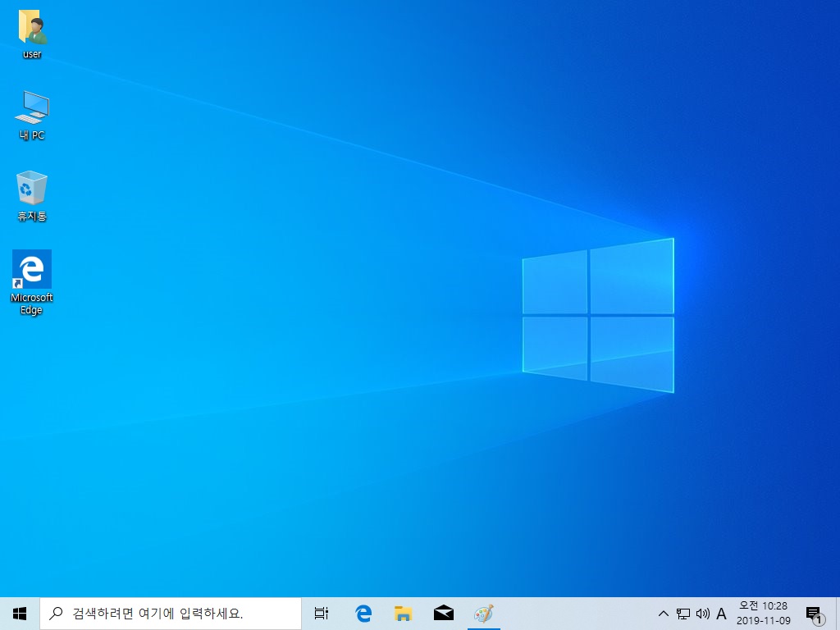The height and width of the screenshot is (630, 840).
Task: Open Task View from the taskbar
Action: (x=322, y=614)
